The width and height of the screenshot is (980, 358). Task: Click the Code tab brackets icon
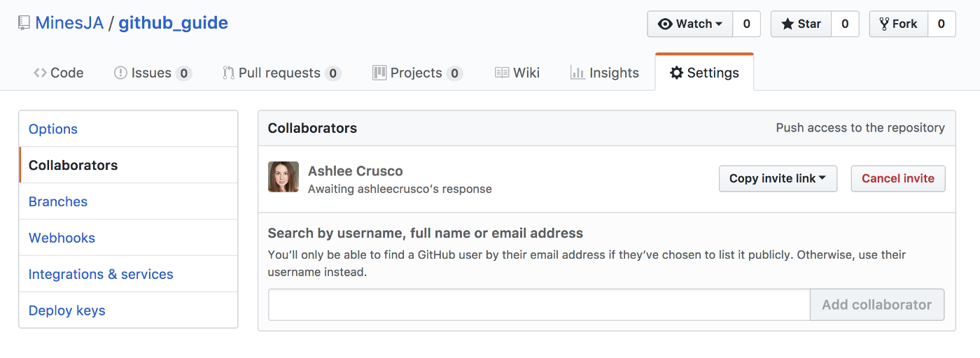(40, 73)
